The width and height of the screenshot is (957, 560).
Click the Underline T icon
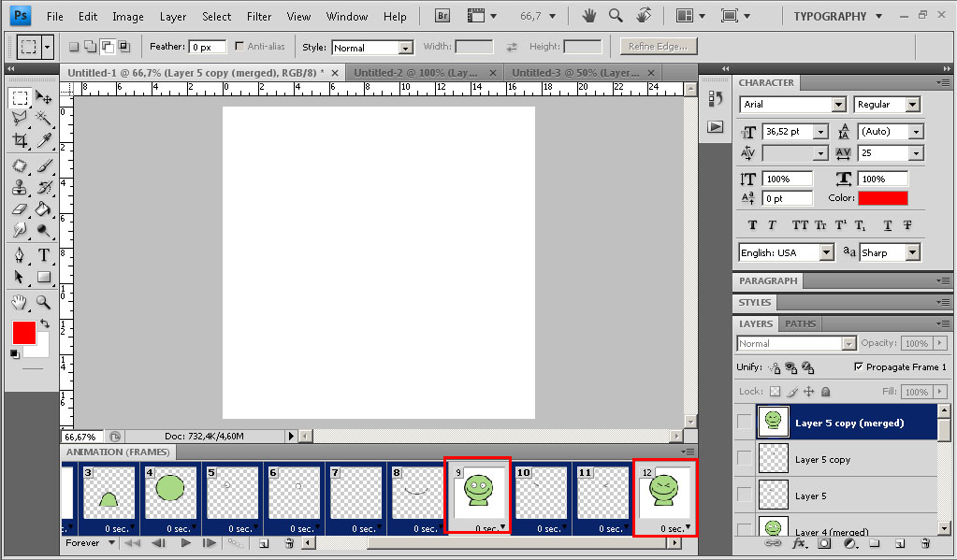tap(888, 225)
